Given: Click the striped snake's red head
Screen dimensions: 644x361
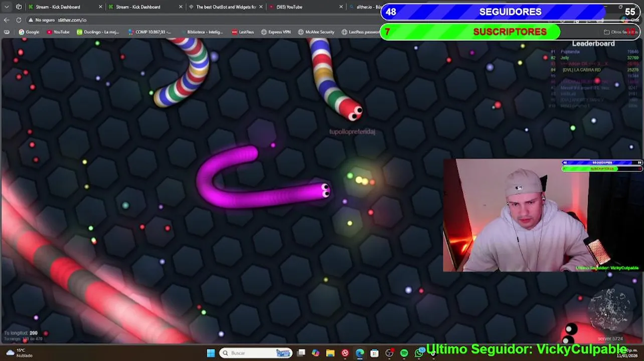Looking at the screenshot, I should pyautogui.click(x=352, y=109).
